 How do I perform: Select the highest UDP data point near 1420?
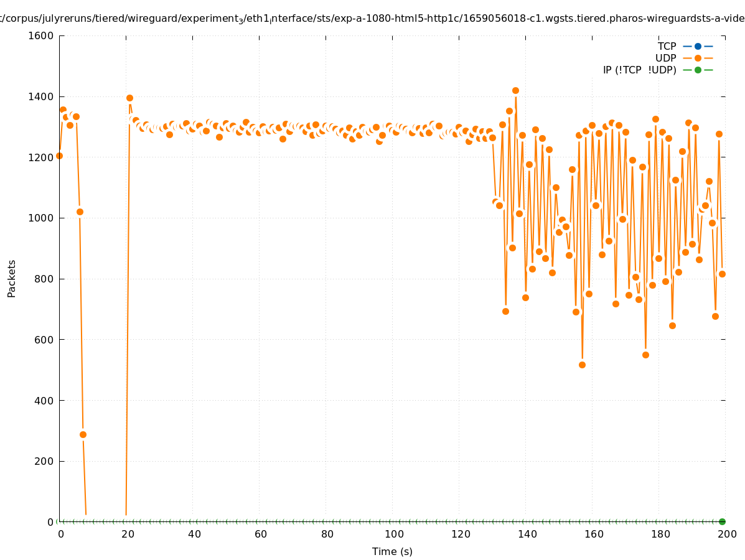point(515,90)
